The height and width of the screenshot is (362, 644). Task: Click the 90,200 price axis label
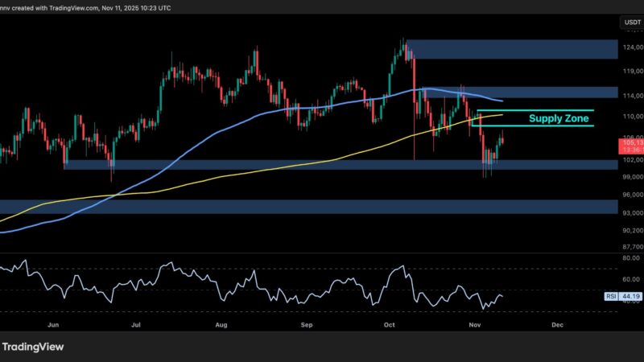pyautogui.click(x=633, y=231)
